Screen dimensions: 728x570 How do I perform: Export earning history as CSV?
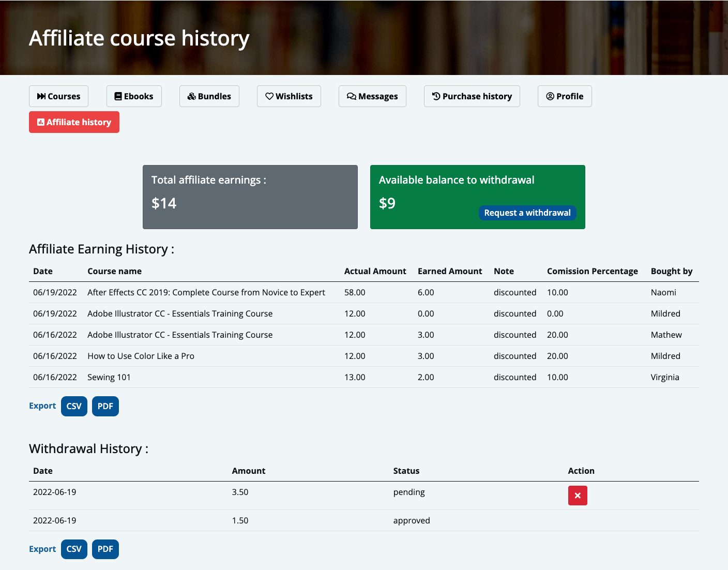click(x=74, y=406)
